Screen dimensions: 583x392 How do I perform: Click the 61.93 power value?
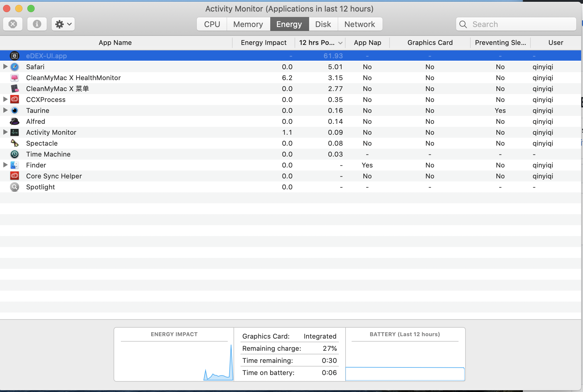click(333, 56)
